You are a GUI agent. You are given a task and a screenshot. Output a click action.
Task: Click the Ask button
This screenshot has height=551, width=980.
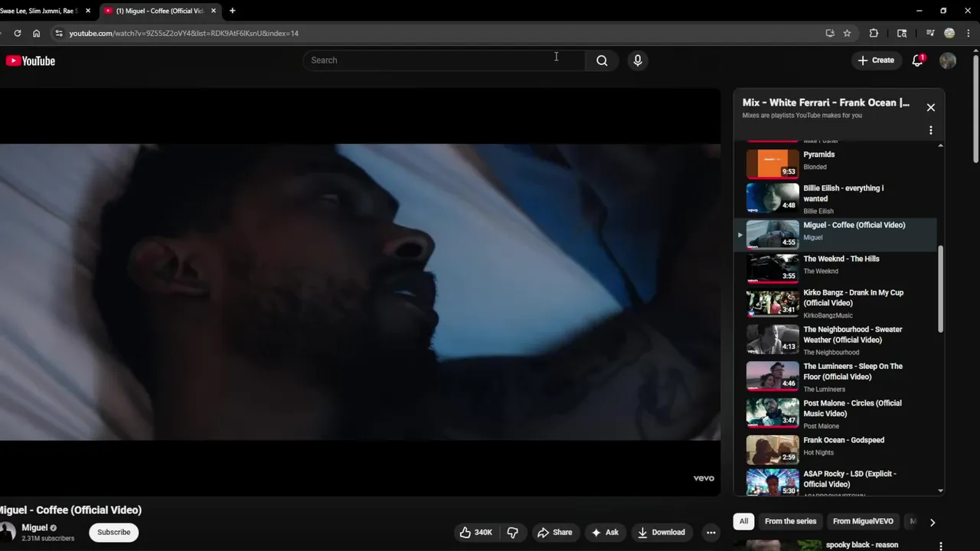pos(605,532)
